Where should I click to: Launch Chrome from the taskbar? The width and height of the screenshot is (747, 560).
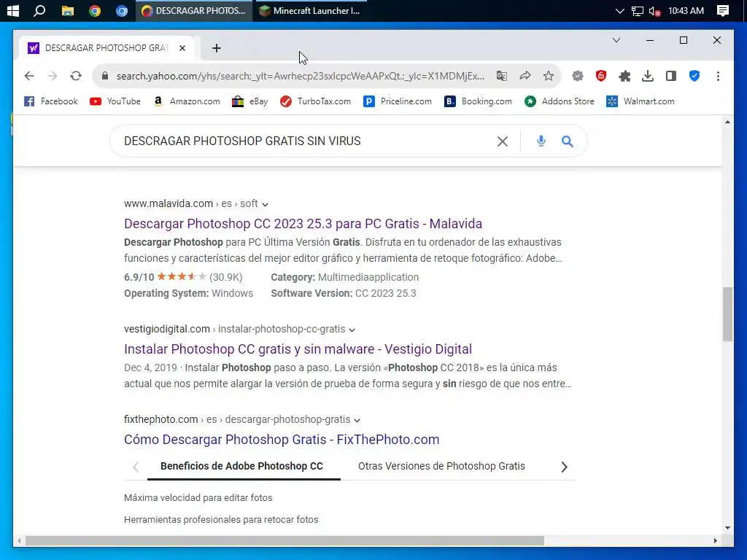(x=95, y=10)
